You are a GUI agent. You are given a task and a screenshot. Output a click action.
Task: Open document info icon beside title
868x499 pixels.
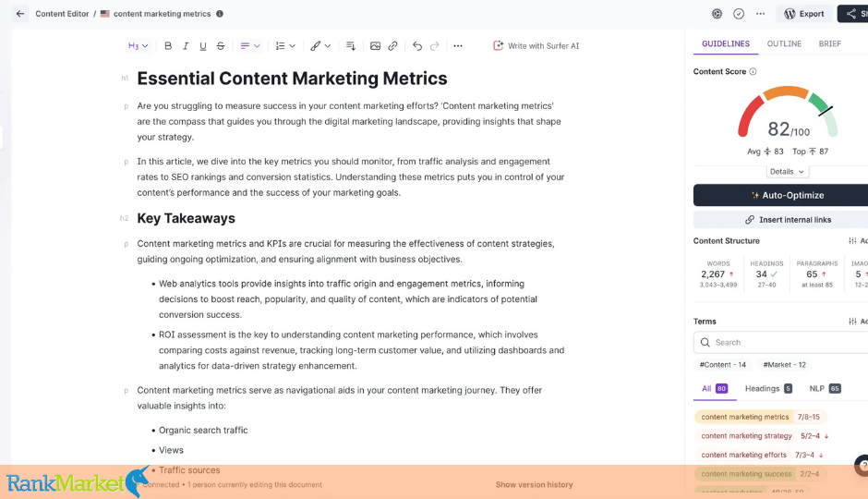(220, 14)
